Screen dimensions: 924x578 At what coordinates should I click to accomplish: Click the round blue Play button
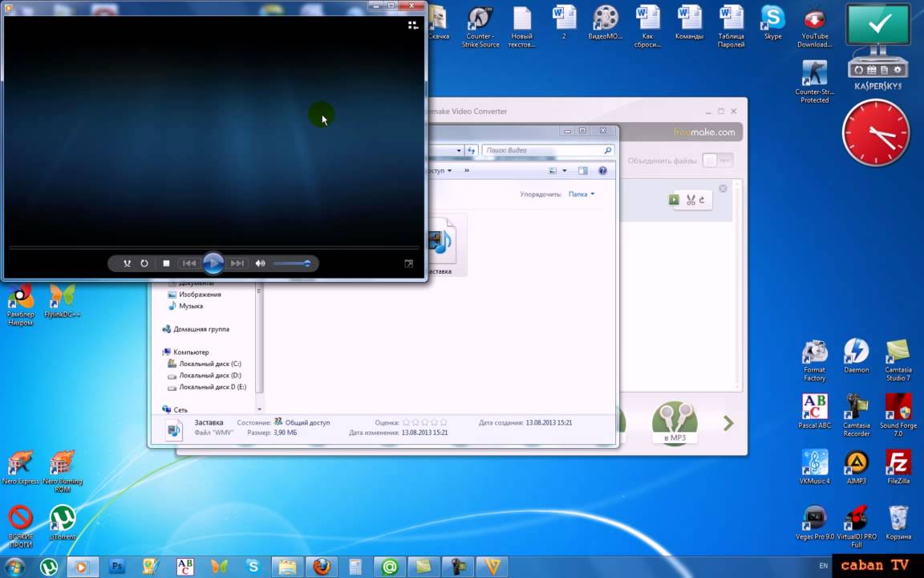(213, 263)
